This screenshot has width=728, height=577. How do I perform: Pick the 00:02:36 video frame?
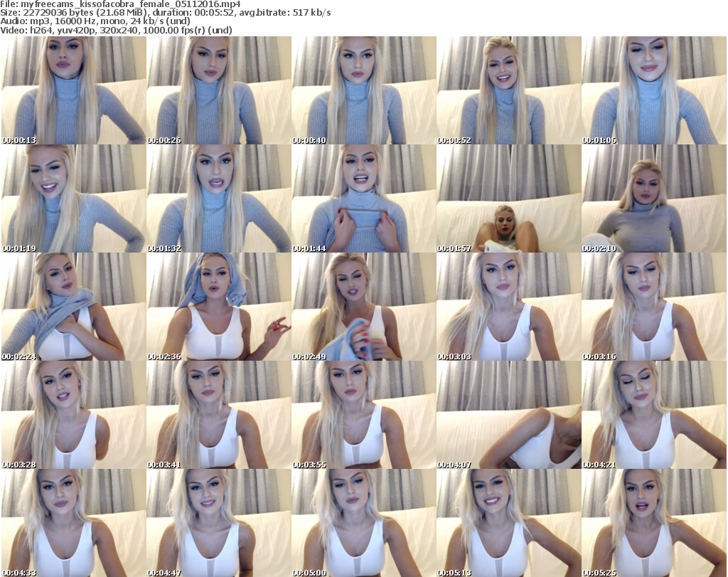[219, 307]
